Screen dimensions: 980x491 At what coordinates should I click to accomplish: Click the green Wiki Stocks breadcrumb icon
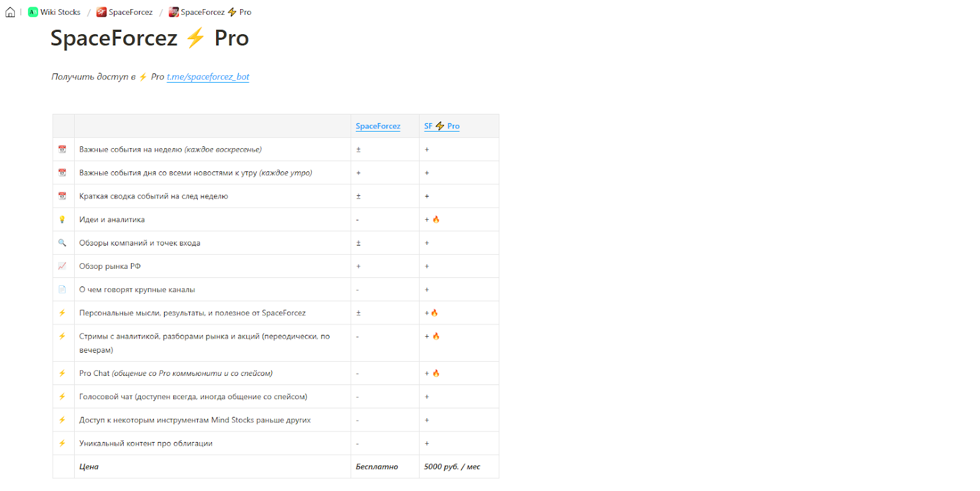(33, 12)
